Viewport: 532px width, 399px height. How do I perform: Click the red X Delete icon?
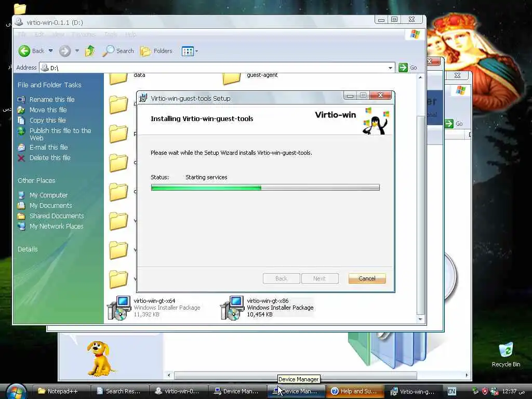click(21, 158)
